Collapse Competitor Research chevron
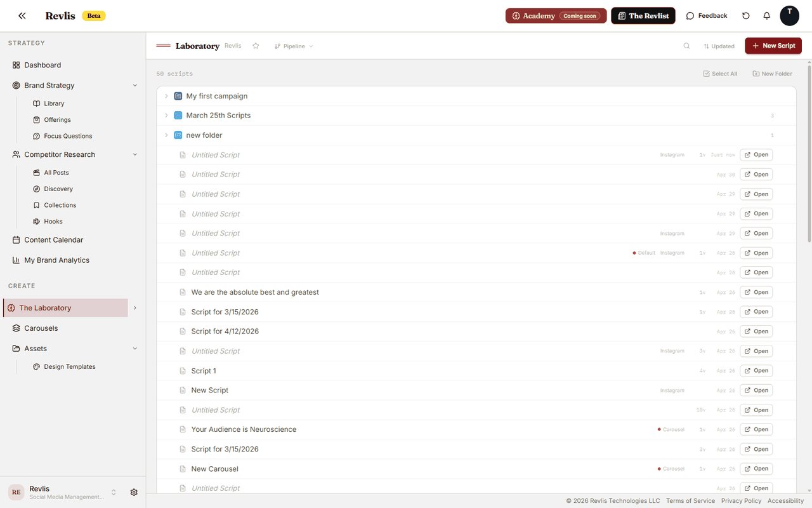The width and height of the screenshot is (812, 508). (134, 154)
